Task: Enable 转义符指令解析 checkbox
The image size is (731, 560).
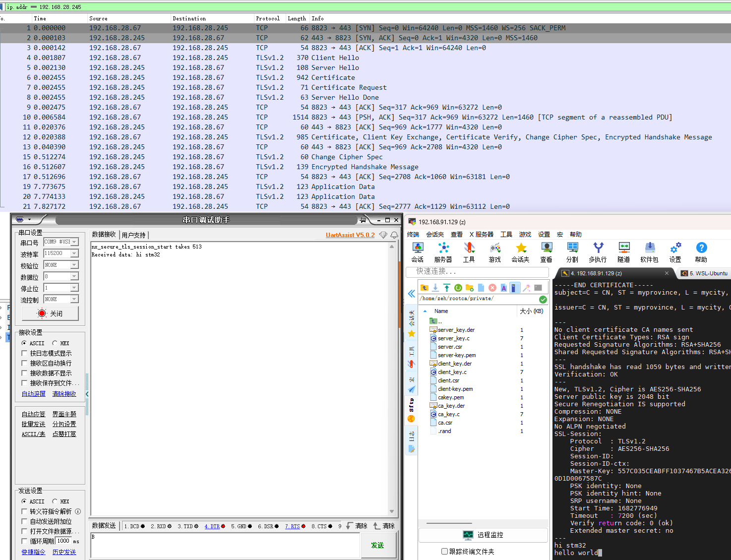Action: pos(24,511)
